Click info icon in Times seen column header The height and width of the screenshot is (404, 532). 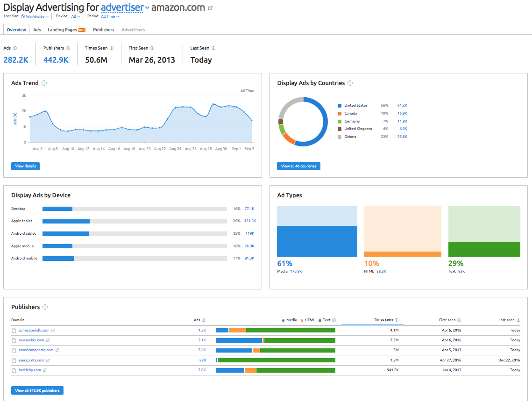(x=397, y=320)
